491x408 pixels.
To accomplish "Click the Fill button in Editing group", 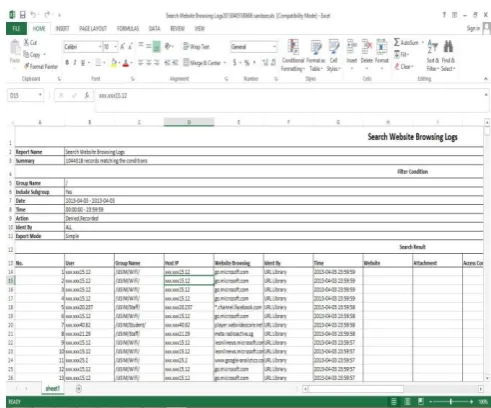I will (x=401, y=54).
